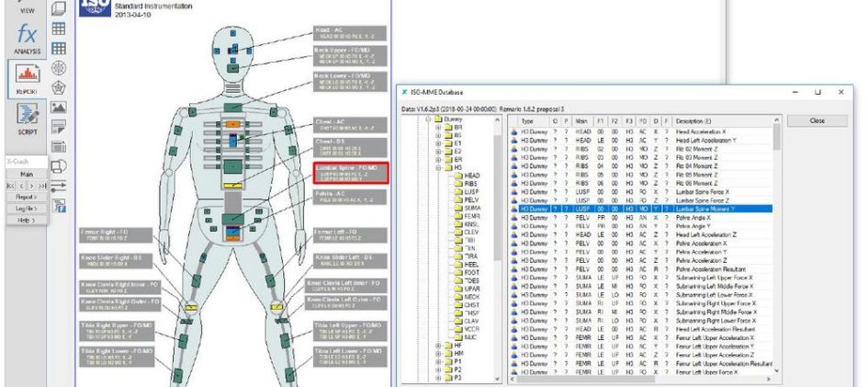
Task: Expand the HF folder node
Action: (x=438, y=346)
